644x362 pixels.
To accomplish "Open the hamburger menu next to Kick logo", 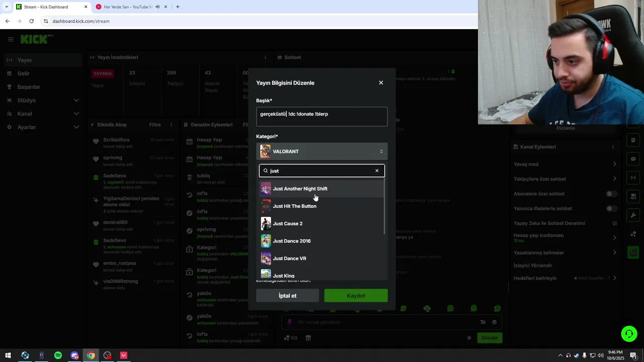I will 10,39.
